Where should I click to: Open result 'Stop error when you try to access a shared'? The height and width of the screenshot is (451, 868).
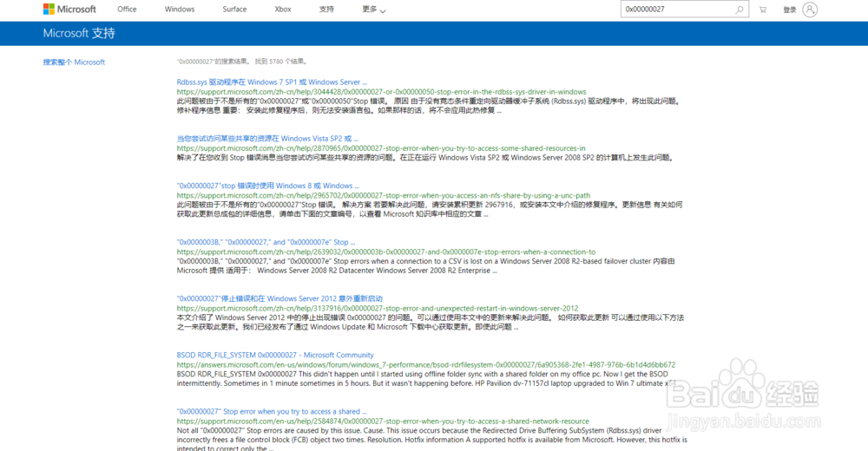pyautogui.click(x=272, y=411)
